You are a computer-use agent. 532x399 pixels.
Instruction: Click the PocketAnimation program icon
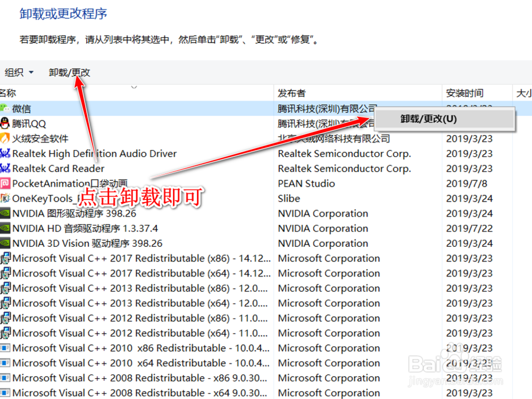tap(5, 184)
